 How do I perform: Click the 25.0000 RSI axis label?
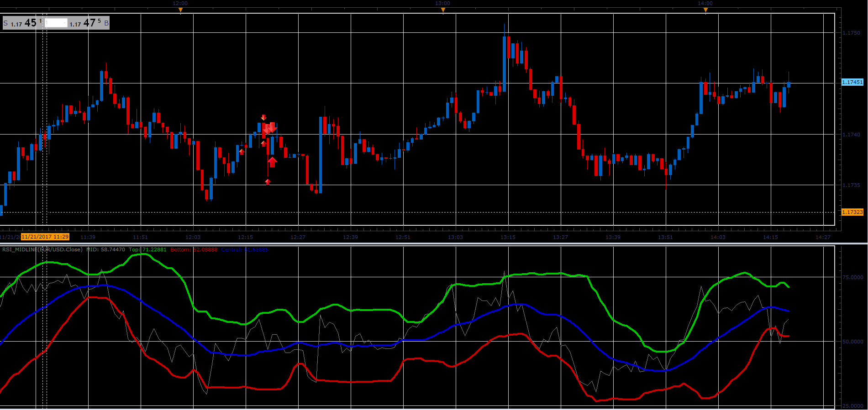[852, 406]
